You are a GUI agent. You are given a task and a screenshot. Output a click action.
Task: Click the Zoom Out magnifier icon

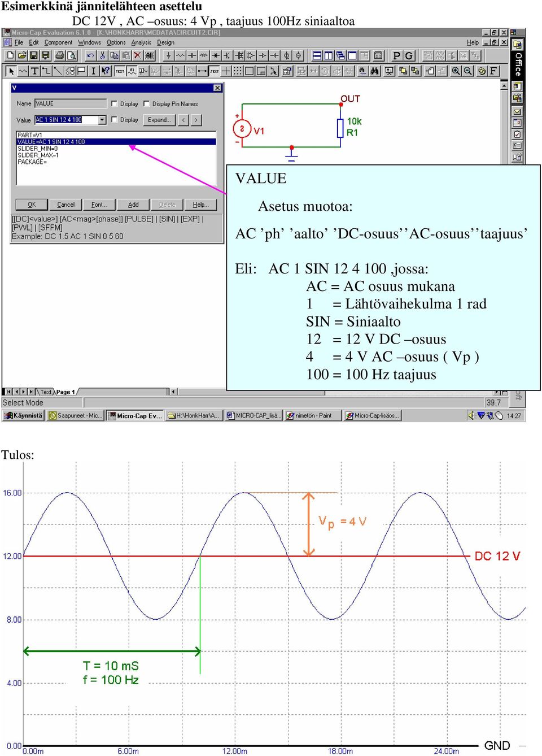(467, 71)
